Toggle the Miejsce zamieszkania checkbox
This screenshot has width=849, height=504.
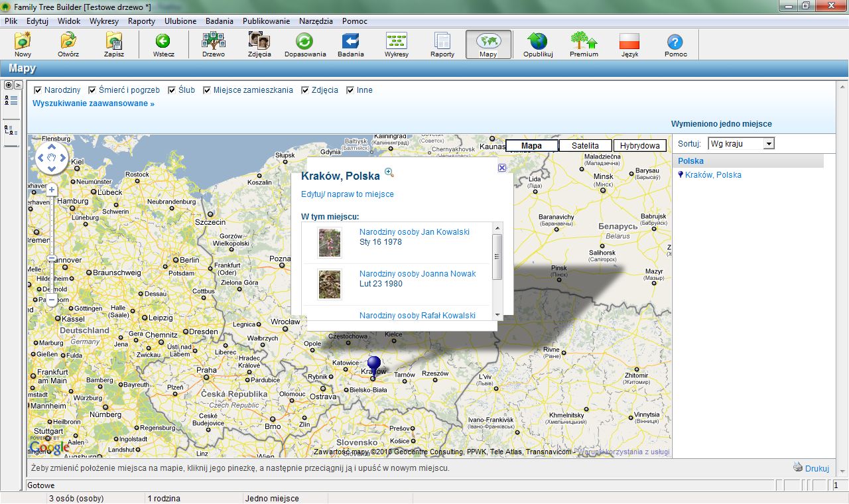207,90
